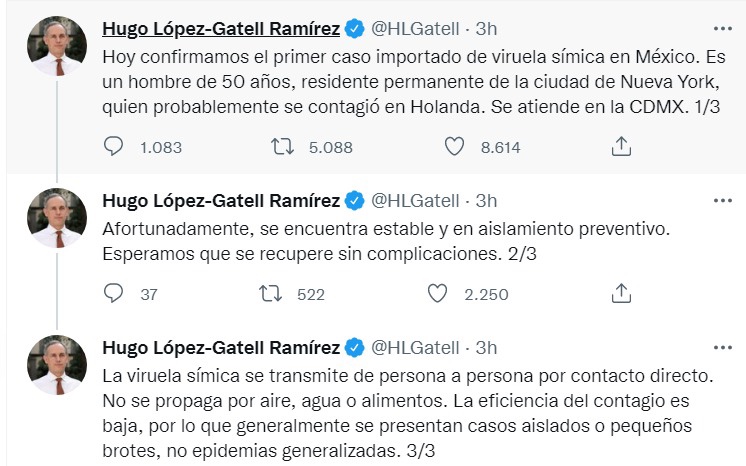
Task: Retweet the second tweet with 522 retweets
Action: (x=270, y=294)
